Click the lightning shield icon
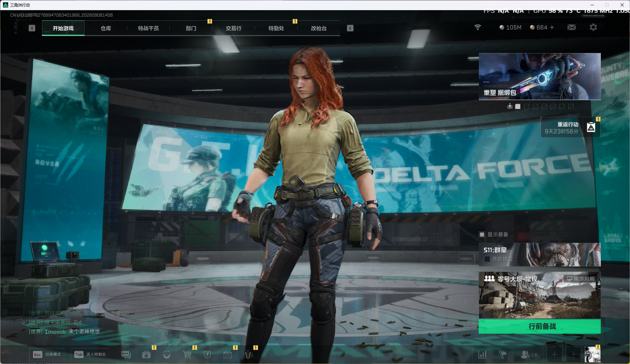 click(x=207, y=355)
